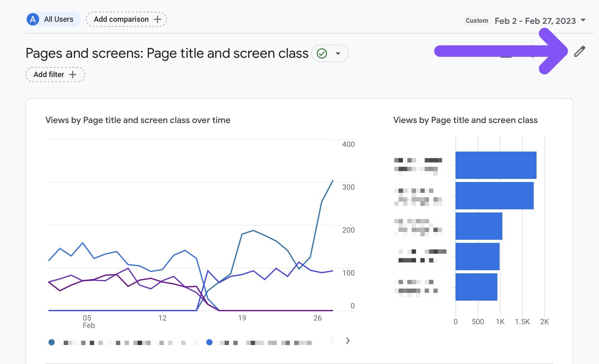Select the second legend dot under the time-series chart
The width and height of the screenshot is (599, 364).
(210, 342)
